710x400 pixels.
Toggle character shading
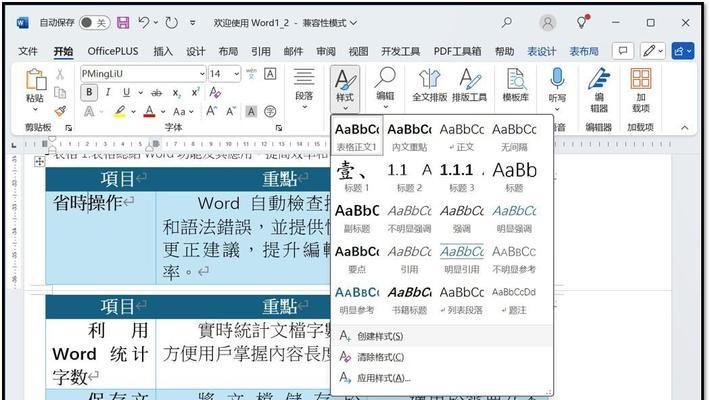coord(251,111)
